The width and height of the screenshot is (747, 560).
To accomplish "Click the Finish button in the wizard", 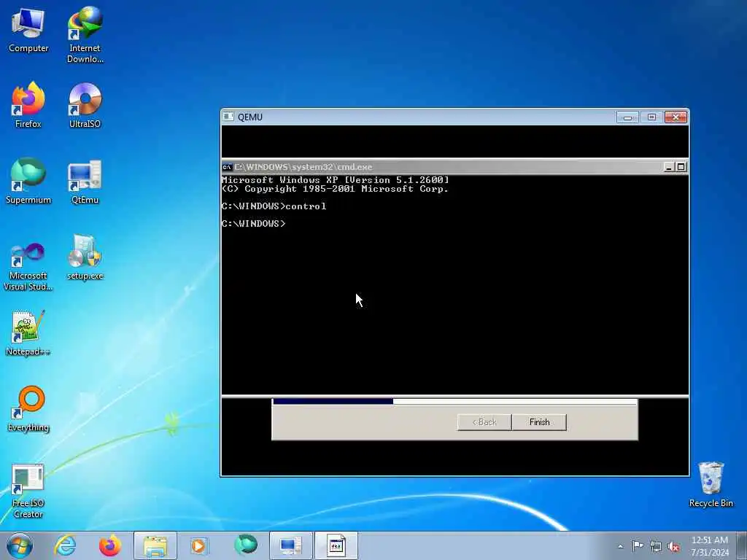I will [x=539, y=422].
